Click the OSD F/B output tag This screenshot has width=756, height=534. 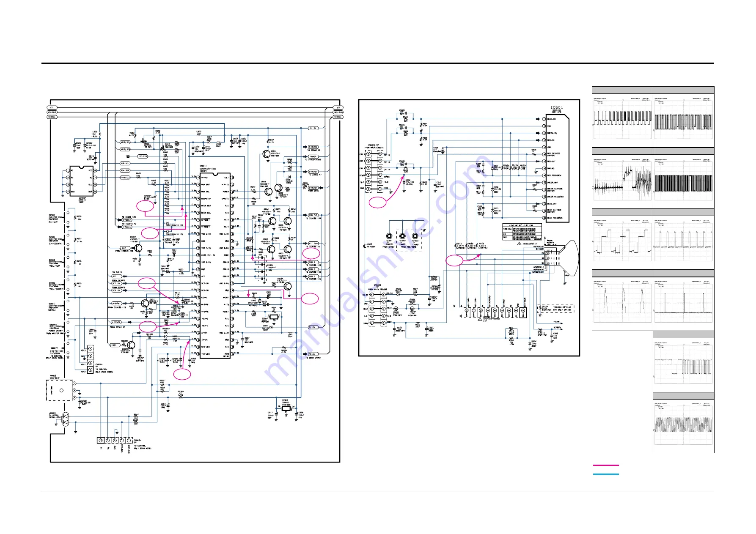point(313,215)
